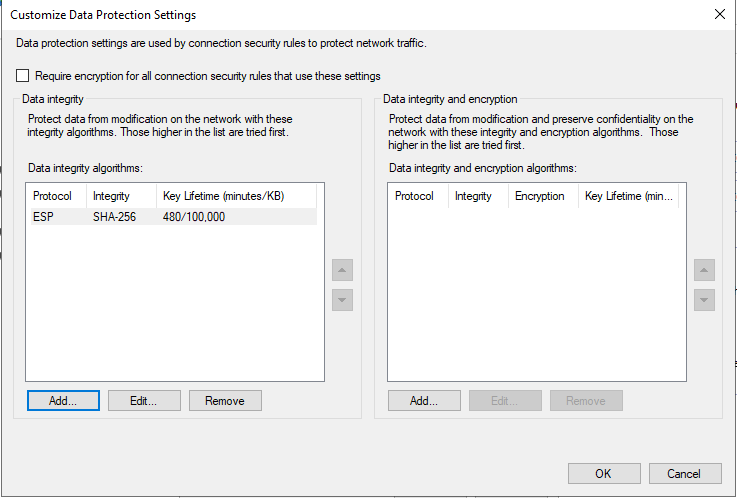737x498 pixels.
Task: Click the move down arrow beside Data integrity list
Action: coord(342,299)
